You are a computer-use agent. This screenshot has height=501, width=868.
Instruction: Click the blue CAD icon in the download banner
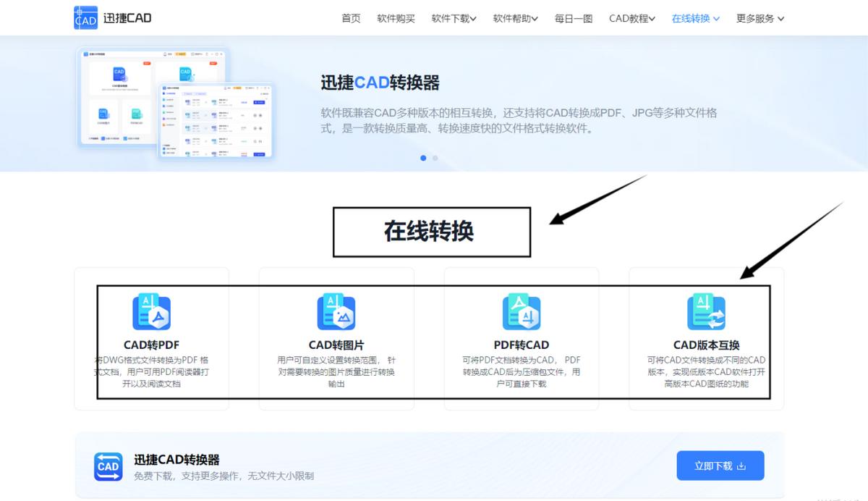coord(107,466)
